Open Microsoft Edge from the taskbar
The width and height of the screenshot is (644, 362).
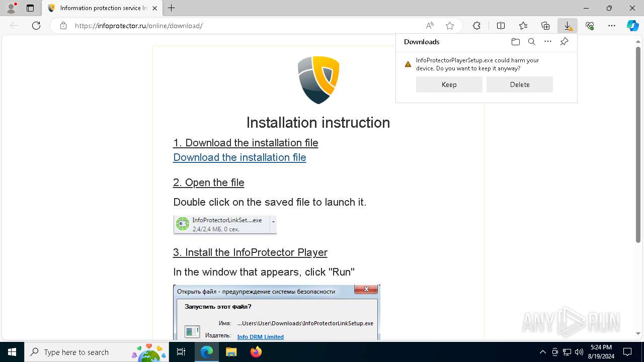tap(207, 352)
